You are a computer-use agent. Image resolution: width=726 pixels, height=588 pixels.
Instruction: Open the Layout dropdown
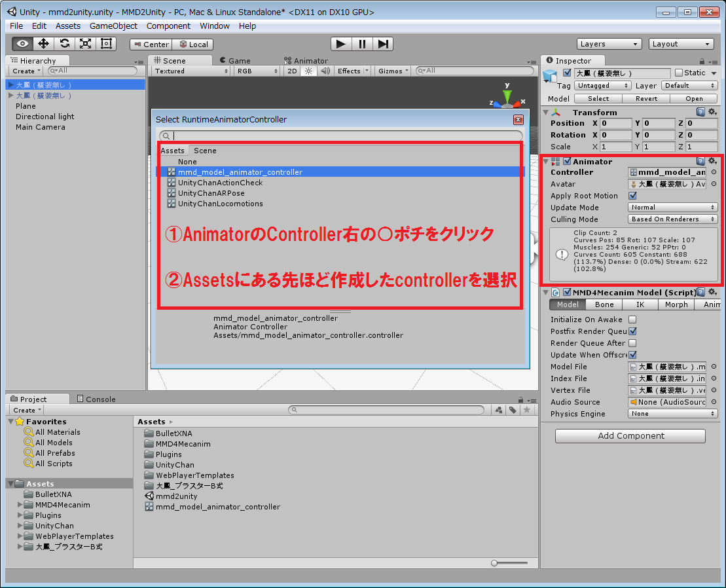[681, 44]
